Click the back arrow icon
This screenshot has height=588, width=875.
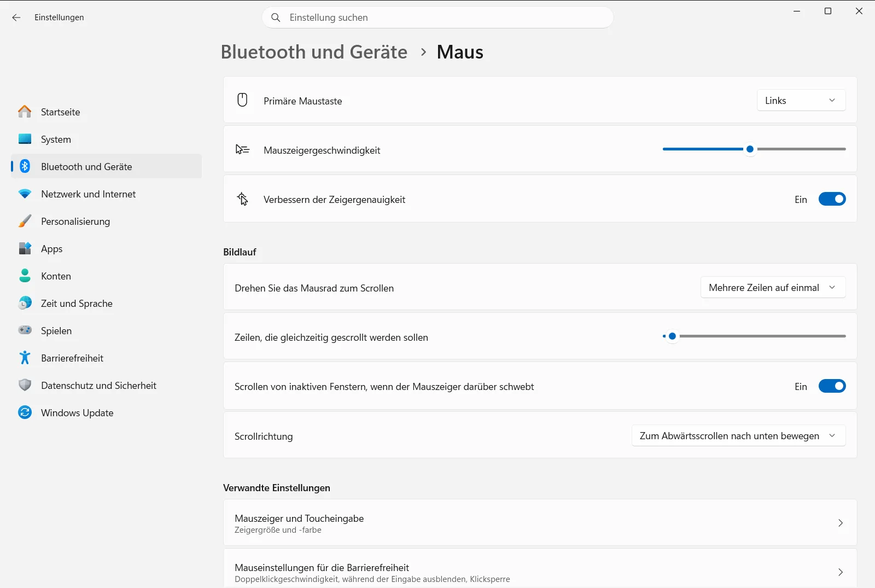point(16,18)
